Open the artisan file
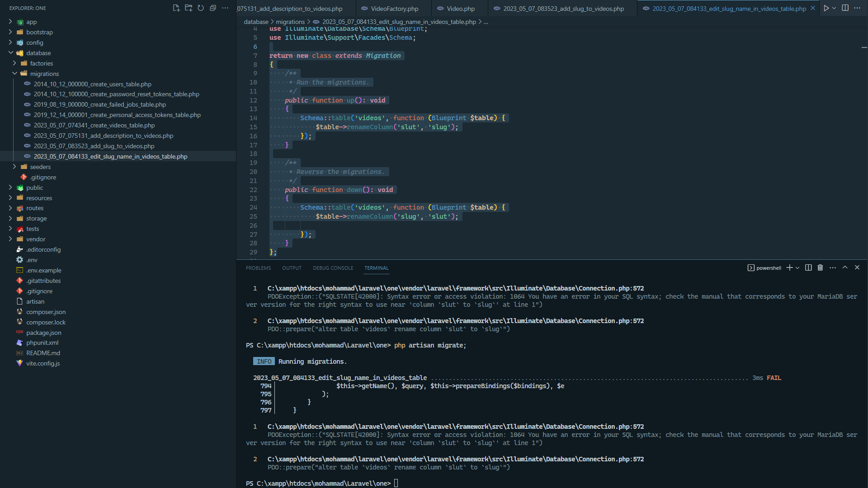The height and width of the screenshot is (488, 868). click(x=35, y=301)
